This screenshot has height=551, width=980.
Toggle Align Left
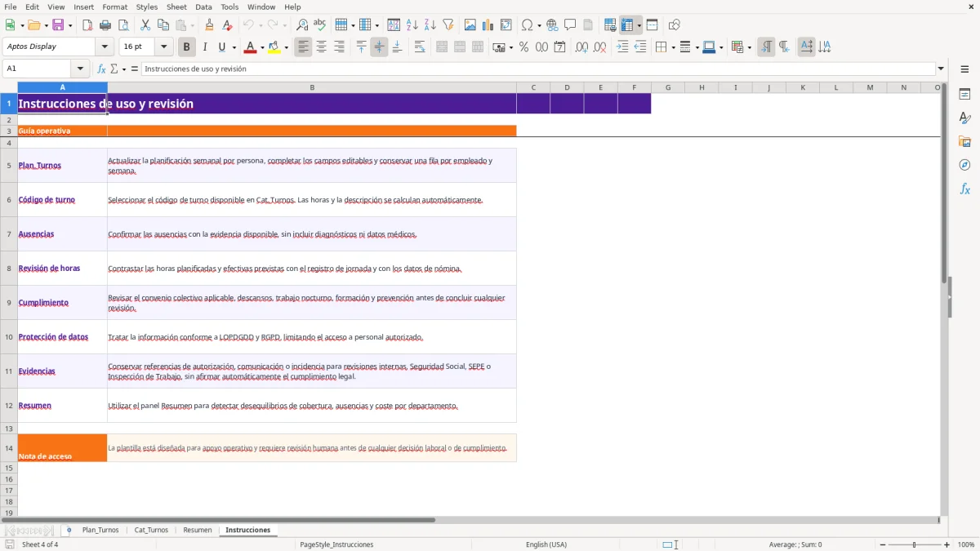pos(303,47)
